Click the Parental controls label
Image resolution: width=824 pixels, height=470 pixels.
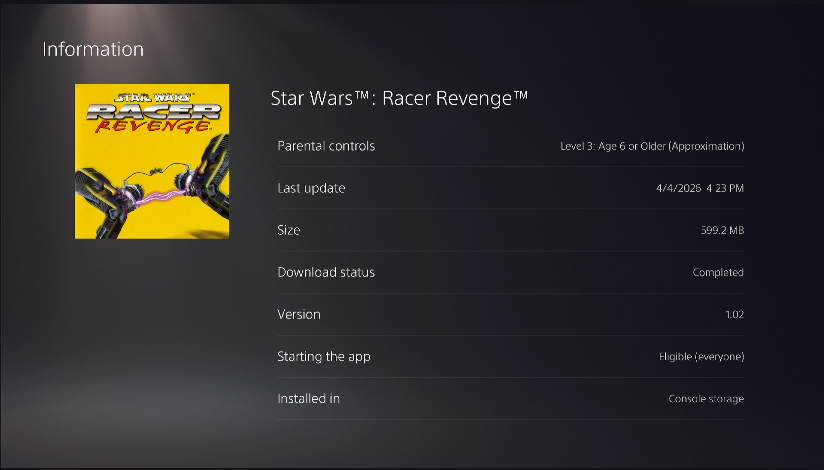pyautogui.click(x=326, y=146)
